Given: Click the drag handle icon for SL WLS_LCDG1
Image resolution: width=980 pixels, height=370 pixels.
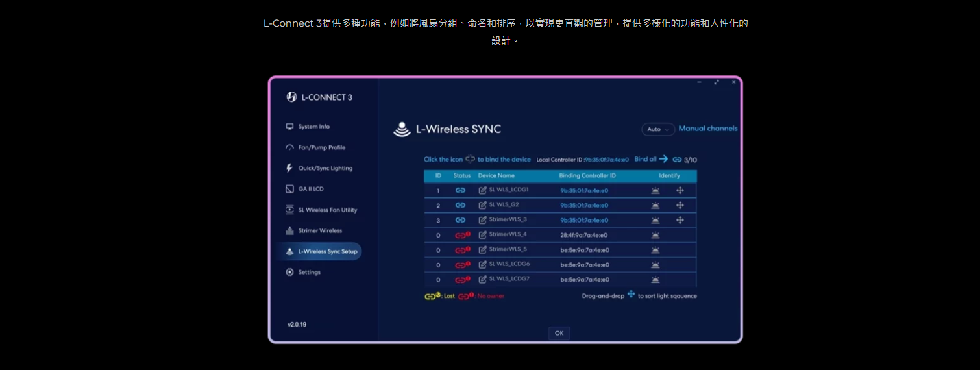Looking at the screenshot, I should [680, 190].
